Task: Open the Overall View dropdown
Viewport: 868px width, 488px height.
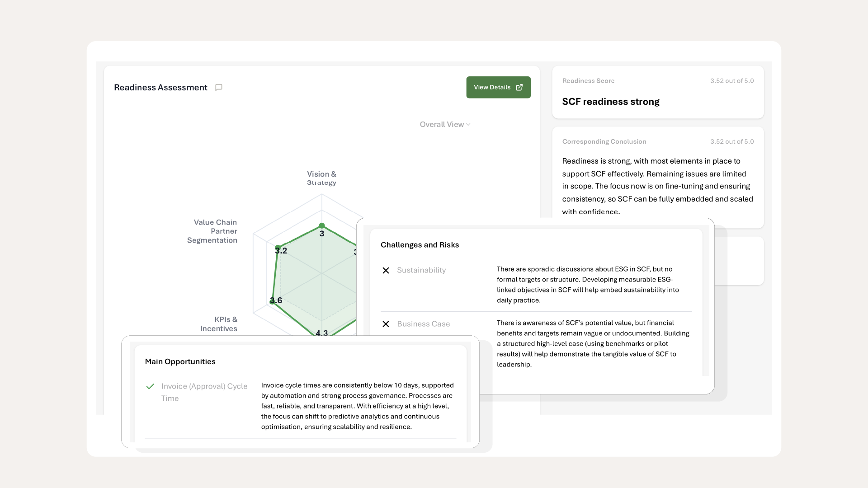Action: [445, 124]
